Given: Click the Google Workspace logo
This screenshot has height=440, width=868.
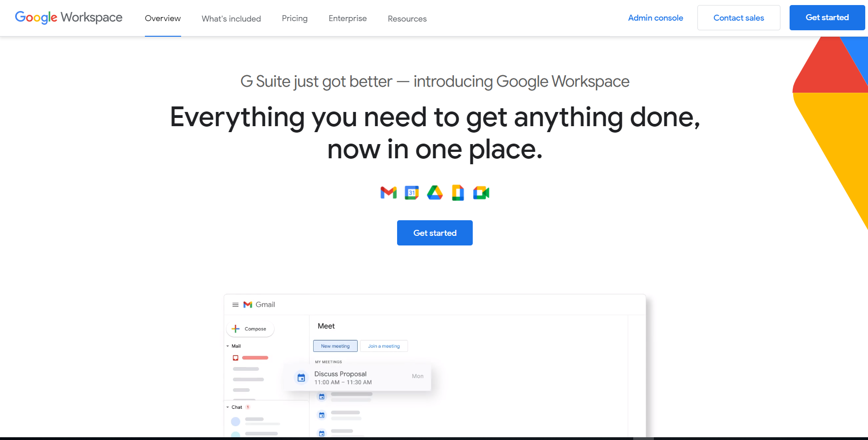Looking at the screenshot, I should (x=69, y=17).
